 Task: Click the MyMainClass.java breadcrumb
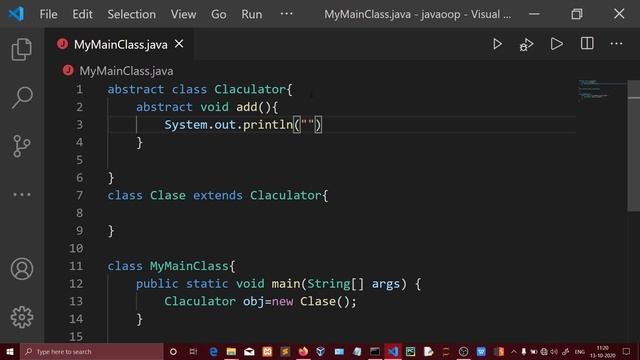click(x=126, y=71)
